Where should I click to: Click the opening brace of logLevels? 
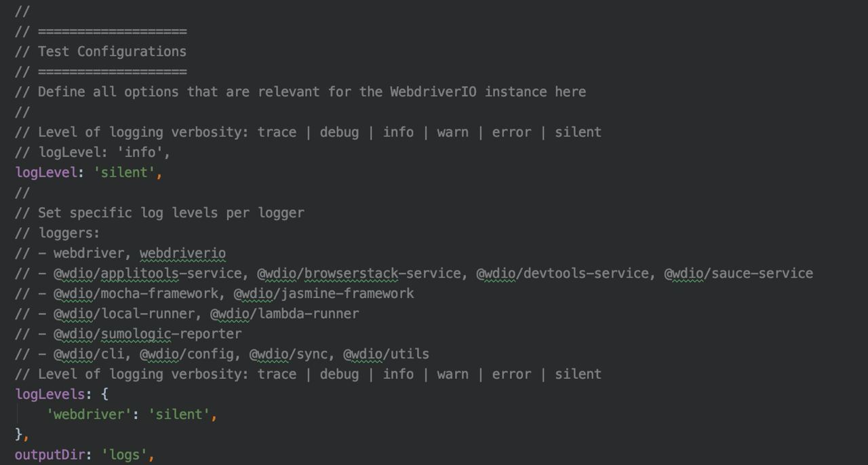tap(104, 394)
